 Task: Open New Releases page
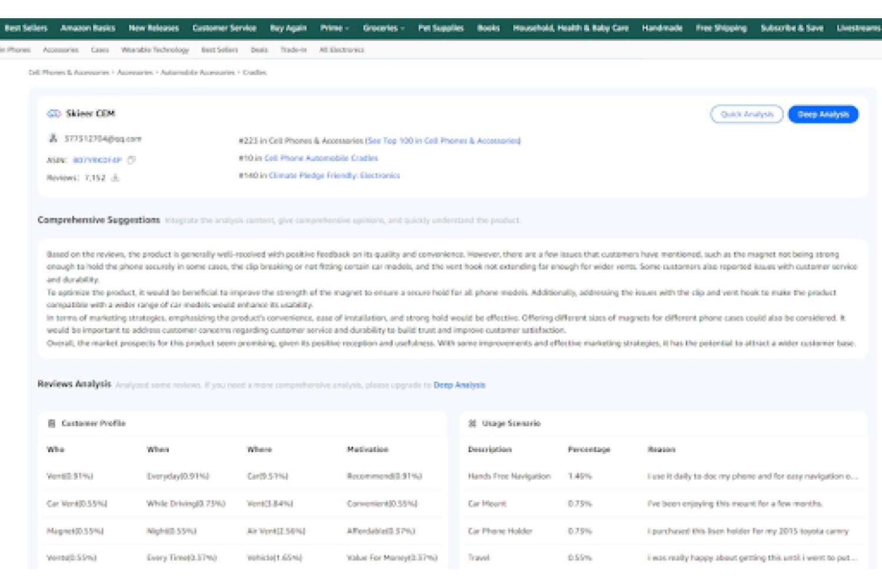[x=153, y=28]
